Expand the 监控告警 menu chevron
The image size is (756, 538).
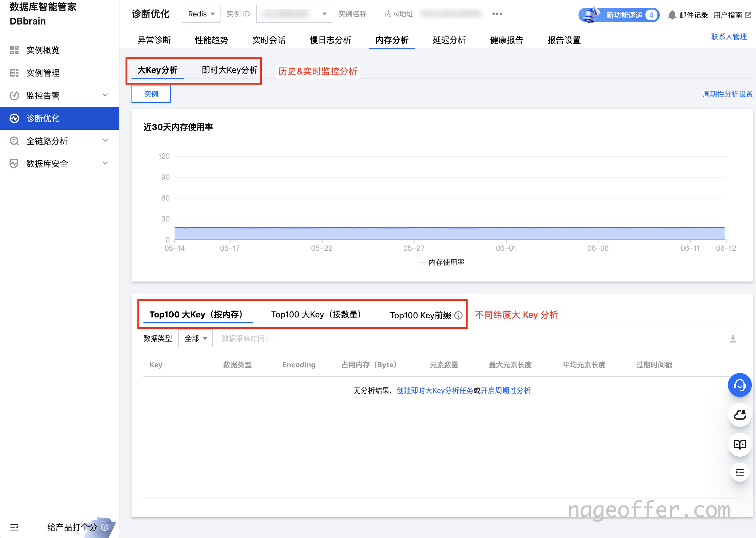[x=105, y=95]
